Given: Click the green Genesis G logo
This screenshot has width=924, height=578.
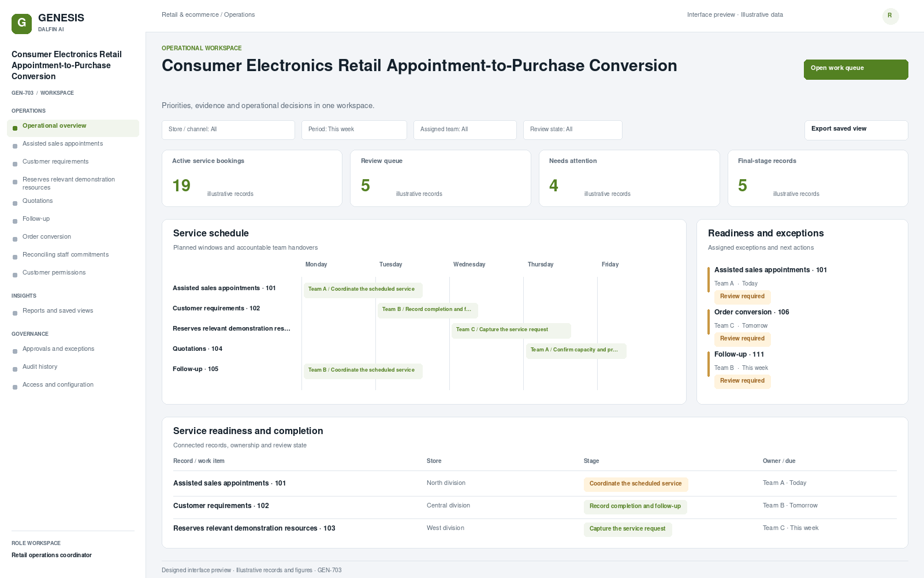Looking at the screenshot, I should (21, 24).
